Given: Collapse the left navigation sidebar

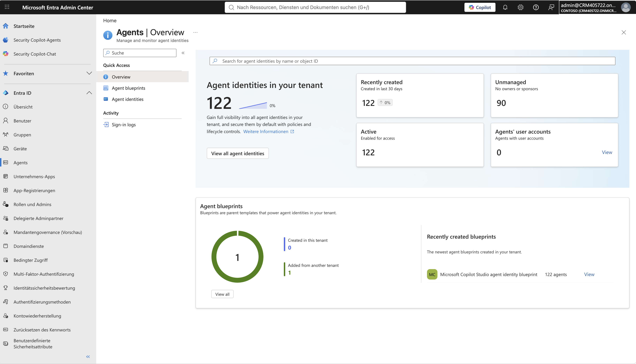Looking at the screenshot, I should 88,357.
